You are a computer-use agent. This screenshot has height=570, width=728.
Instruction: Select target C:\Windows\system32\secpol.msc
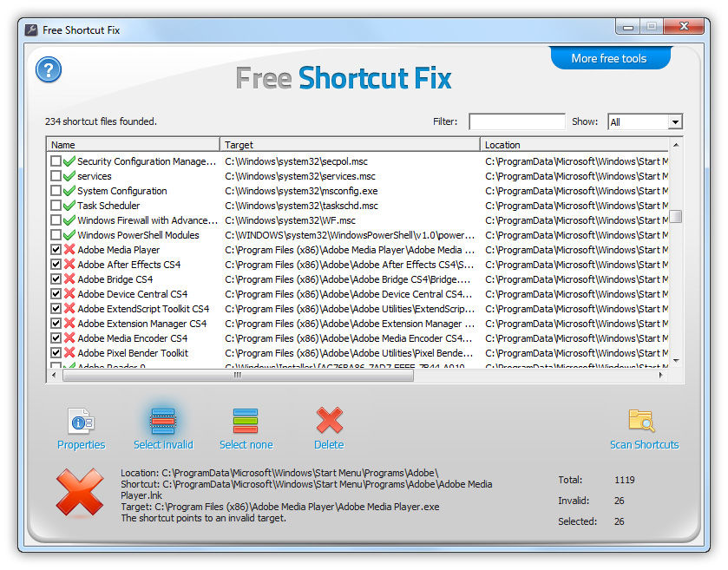pos(296,161)
